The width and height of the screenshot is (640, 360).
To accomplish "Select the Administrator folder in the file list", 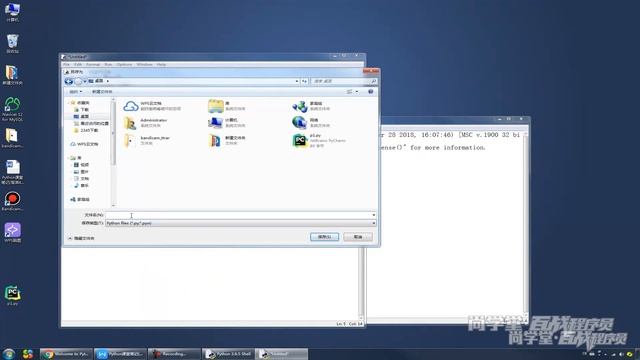I will (x=146, y=123).
